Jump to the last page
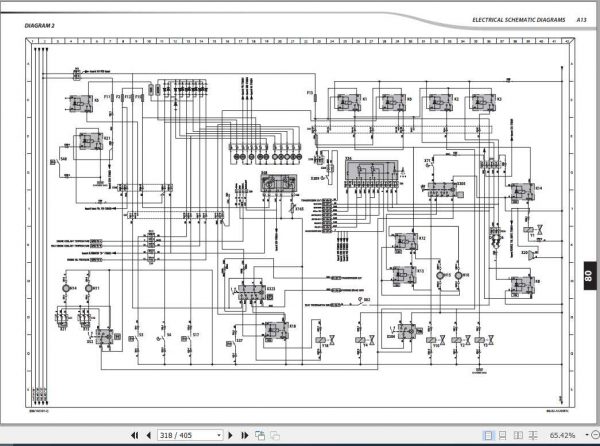This screenshot has width=600, height=446. [x=245, y=435]
